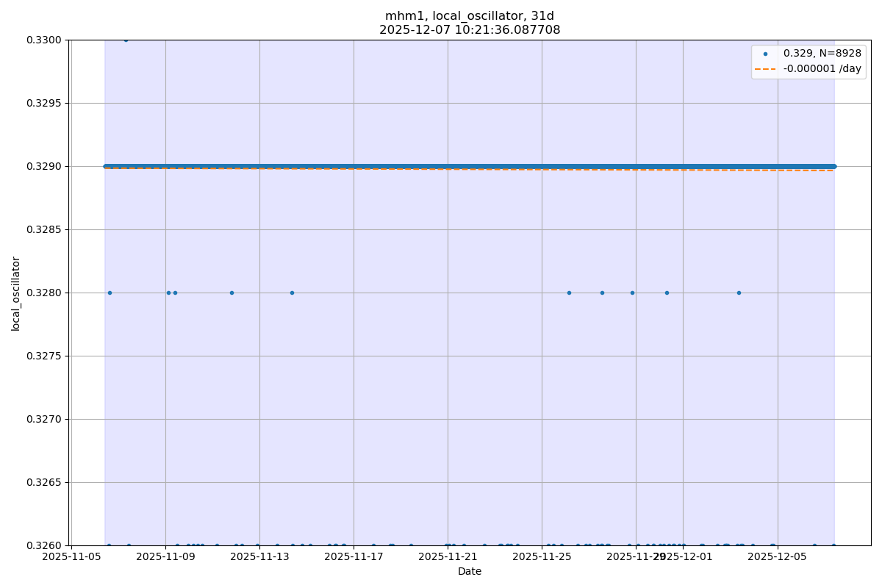Click the outlier data point at 0.3300
Viewport: 882px width, 588px height.
[126, 40]
